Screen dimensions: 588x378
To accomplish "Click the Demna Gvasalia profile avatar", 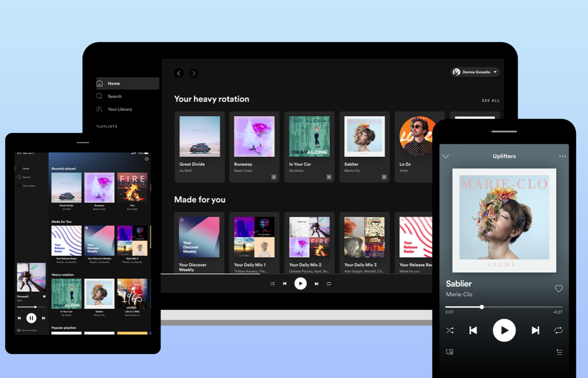I will click(456, 72).
